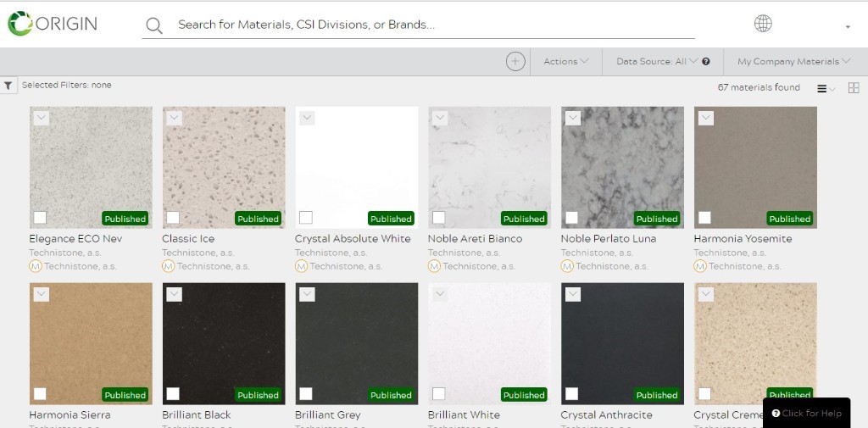The image size is (868, 428).
Task: Expand chevron menu on Noble Perlato Luna card
Action: pyautogui.click(x=573, y=118)
